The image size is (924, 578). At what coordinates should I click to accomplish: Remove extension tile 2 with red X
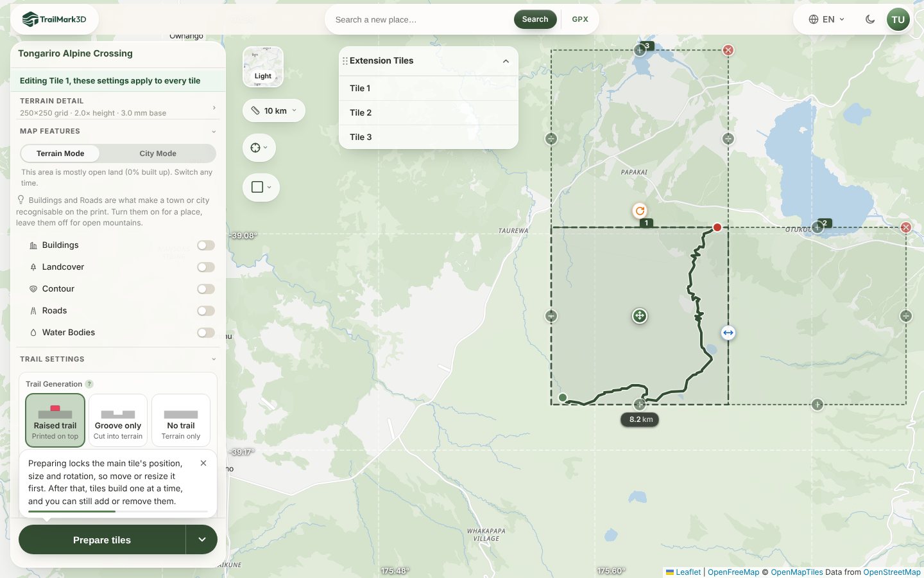(x=906, y=227)
